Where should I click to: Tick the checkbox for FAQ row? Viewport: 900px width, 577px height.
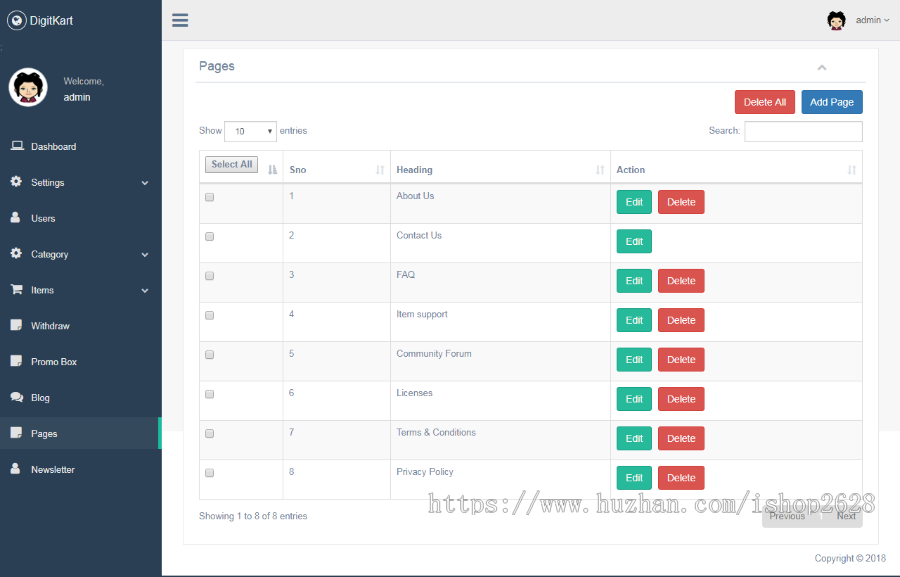pos(210,276)
